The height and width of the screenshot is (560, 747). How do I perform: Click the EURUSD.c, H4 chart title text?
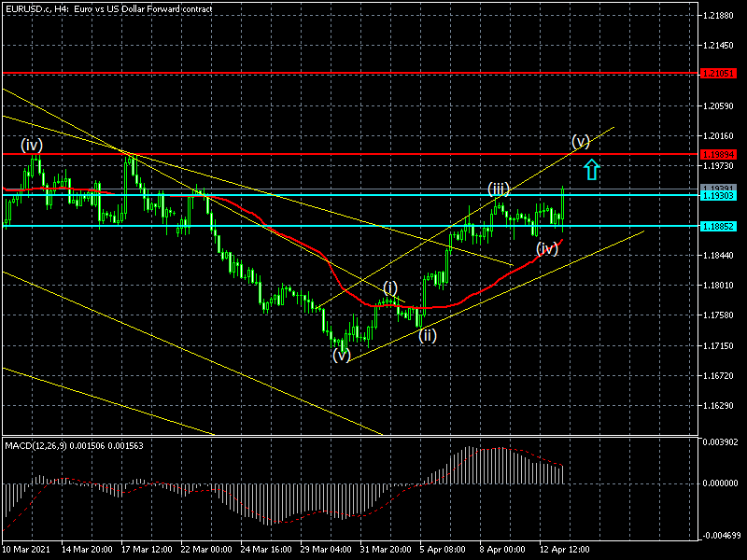click(108, 8)
